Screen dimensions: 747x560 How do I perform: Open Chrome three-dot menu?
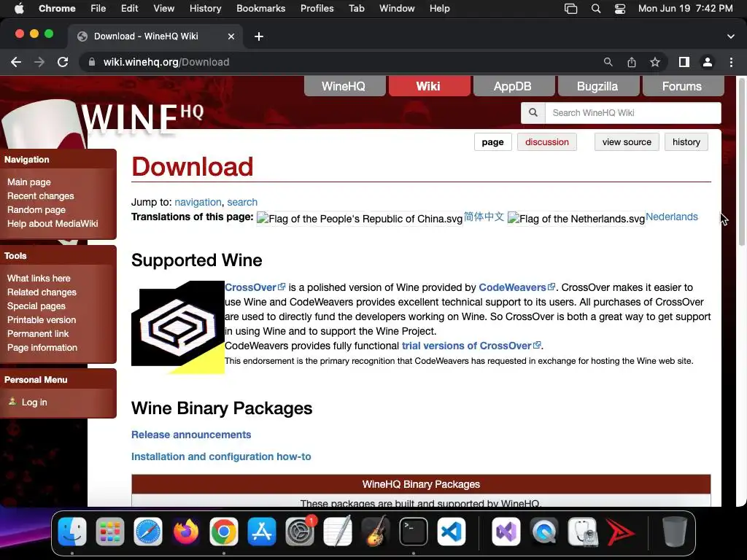coord(731,62)
